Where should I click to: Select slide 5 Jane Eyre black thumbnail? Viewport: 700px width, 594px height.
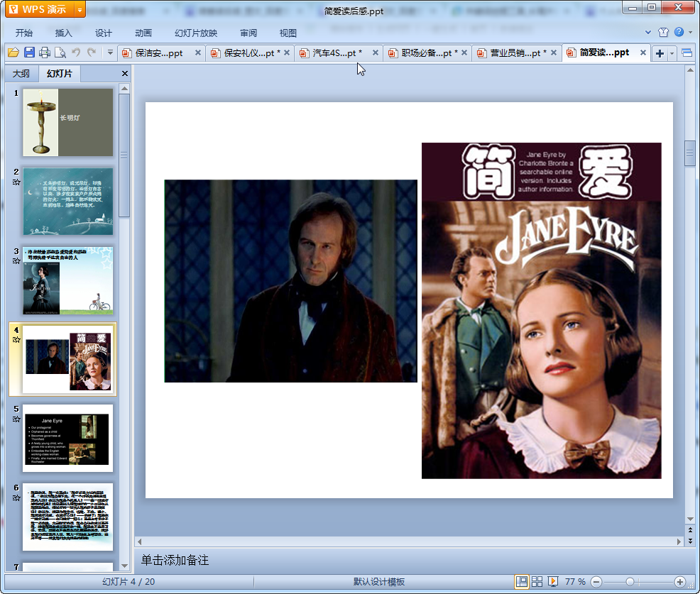click(68, 439)
